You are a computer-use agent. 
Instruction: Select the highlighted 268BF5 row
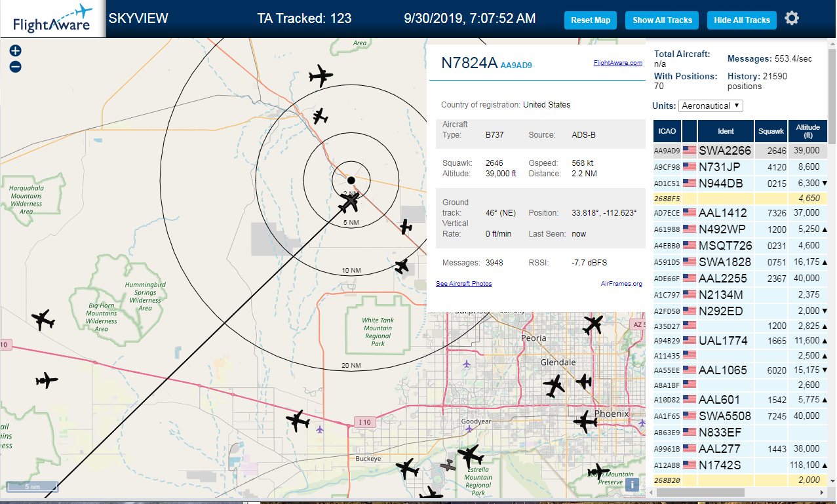coord(740,198)
